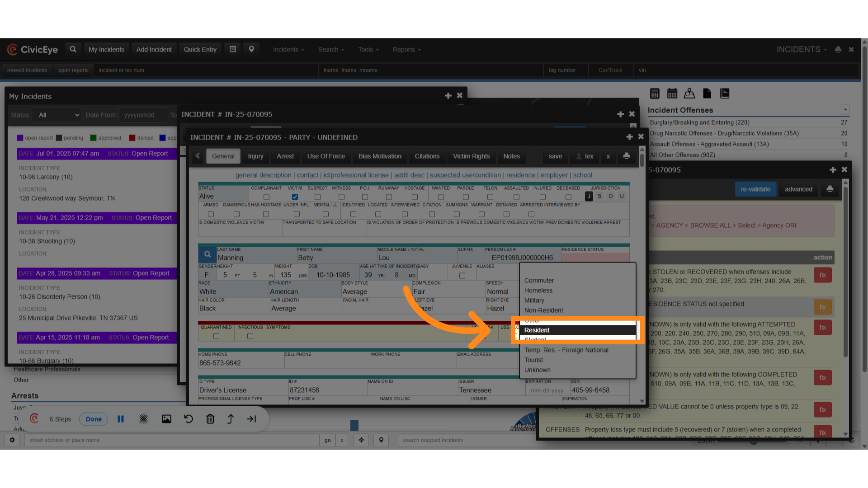Expand the My Incidents panel with plus icon
This screenshot has width=868, height=488.
pos(448,96)
